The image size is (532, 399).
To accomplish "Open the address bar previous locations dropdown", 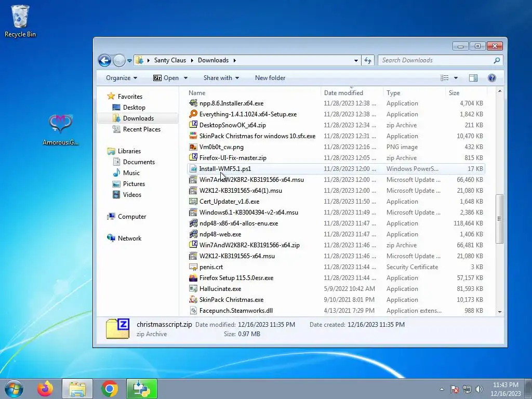I will click(356, 60).
